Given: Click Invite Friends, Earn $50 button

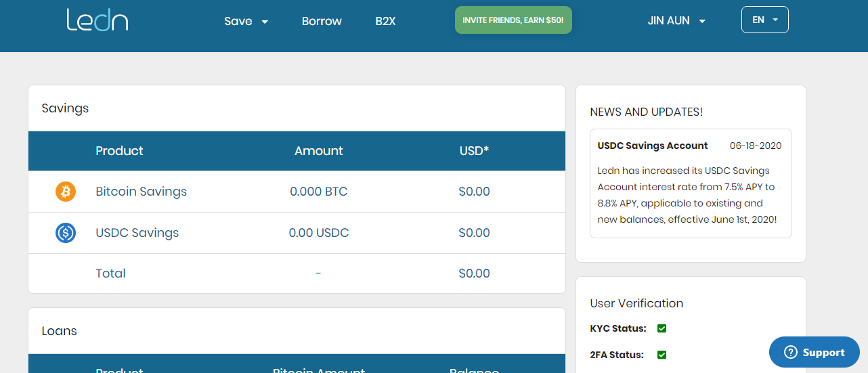Looking at the screenshot, I should pyautogui.click(x=513, y=20).
